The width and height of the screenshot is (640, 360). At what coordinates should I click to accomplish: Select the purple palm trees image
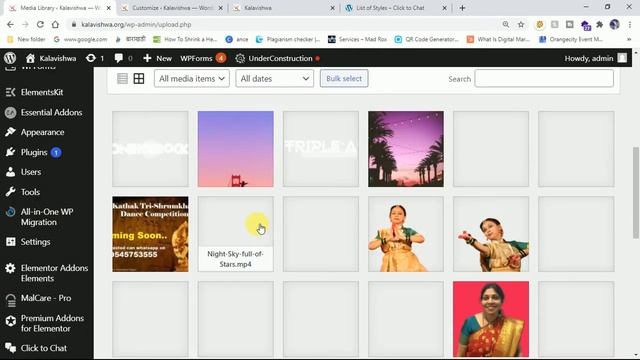point(406,149)
